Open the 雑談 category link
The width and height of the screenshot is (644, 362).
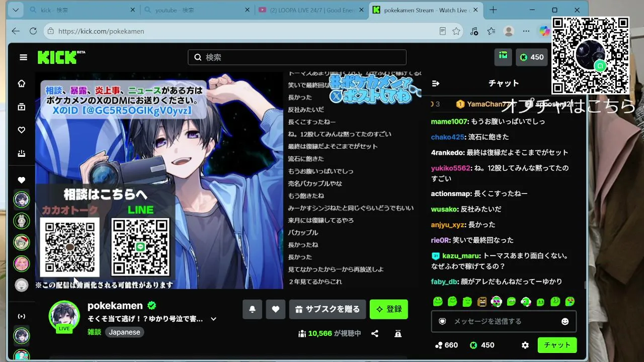point(95,332)
